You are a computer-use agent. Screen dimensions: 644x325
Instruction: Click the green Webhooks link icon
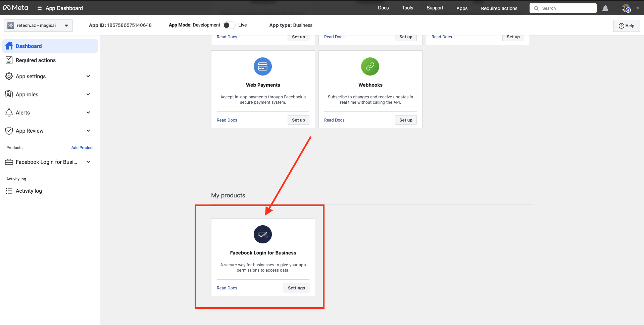pos(370,66)
